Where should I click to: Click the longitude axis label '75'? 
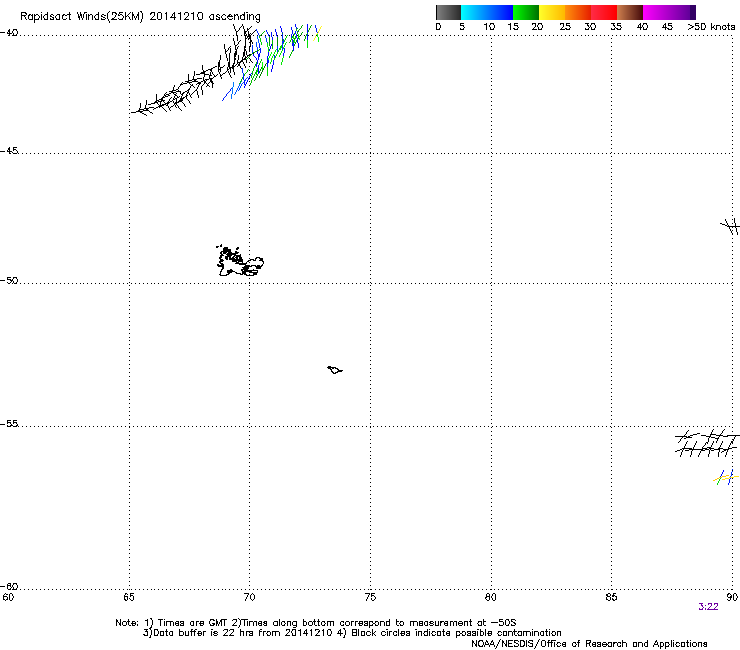pyautogui.click(x=370, y=597)
